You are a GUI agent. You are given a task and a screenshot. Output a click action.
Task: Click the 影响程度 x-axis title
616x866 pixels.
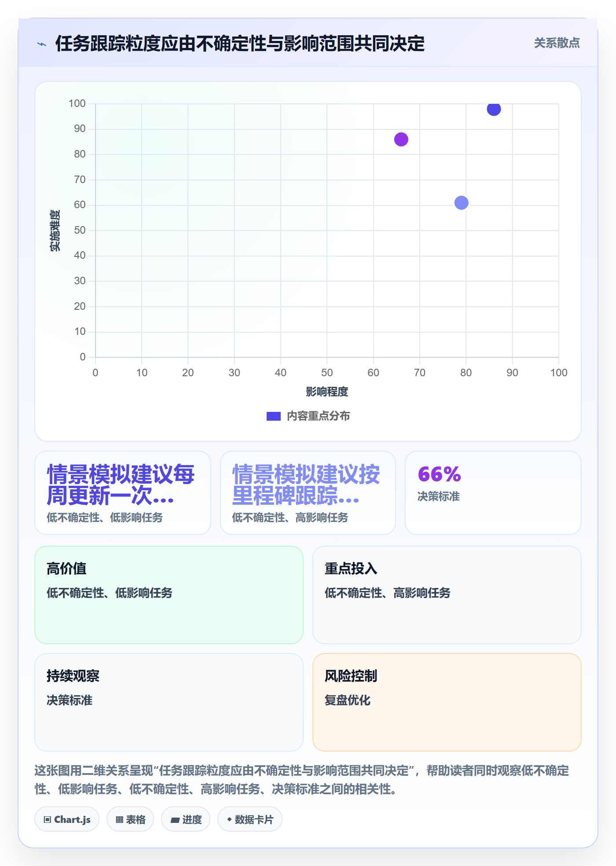point(327,392)
